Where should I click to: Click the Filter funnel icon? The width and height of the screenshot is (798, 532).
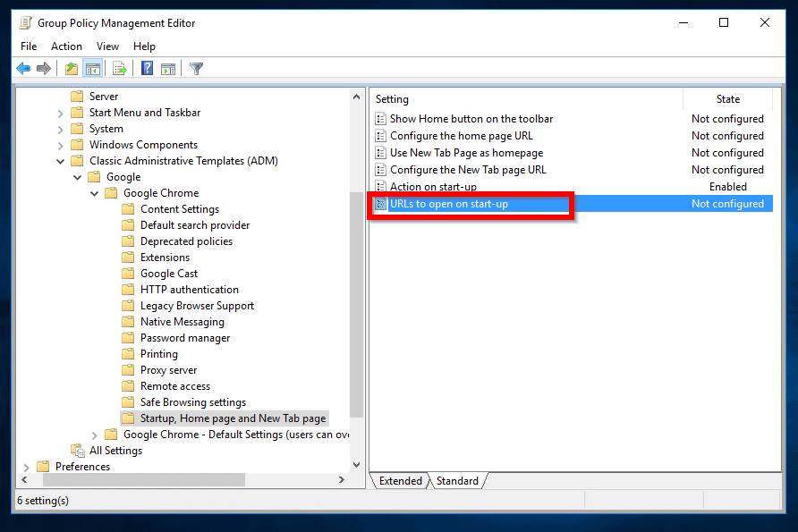(x=197, y=69)
